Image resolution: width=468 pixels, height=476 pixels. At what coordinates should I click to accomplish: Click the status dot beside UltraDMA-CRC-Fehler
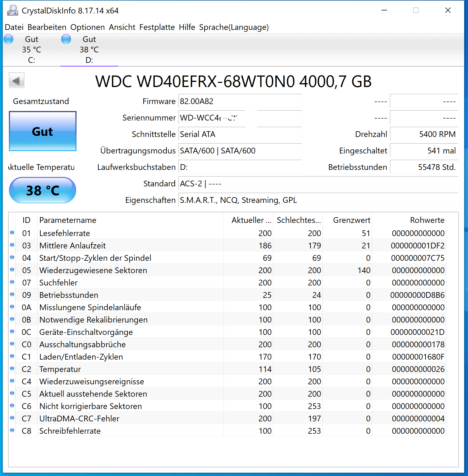(x=12, y=418)
